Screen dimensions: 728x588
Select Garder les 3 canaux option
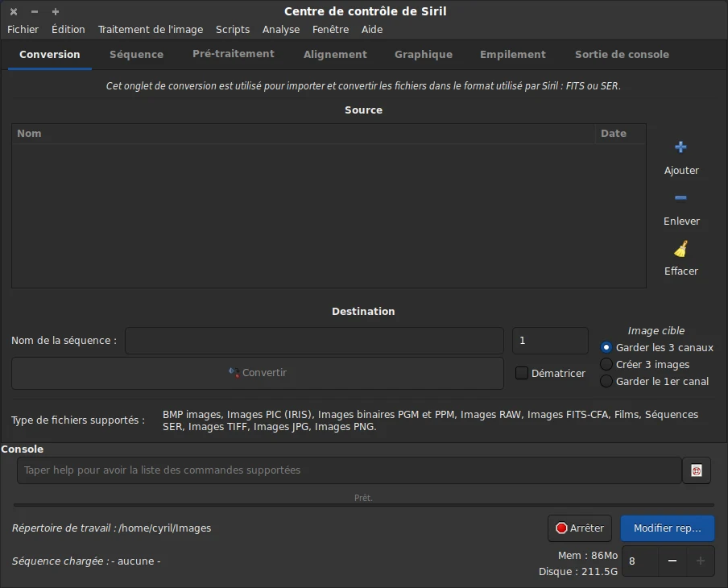[x=606, y=347]
